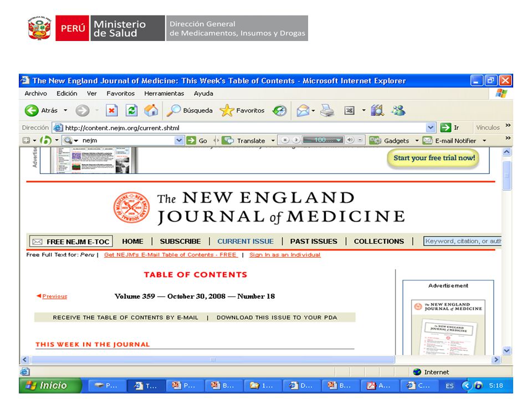Open the History clock icon

[279, 111]
